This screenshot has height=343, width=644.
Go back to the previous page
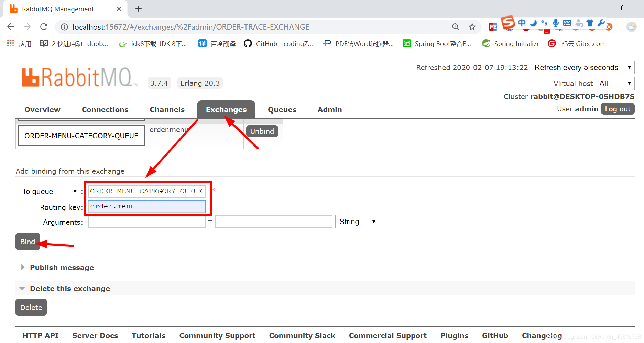point(11,27)
